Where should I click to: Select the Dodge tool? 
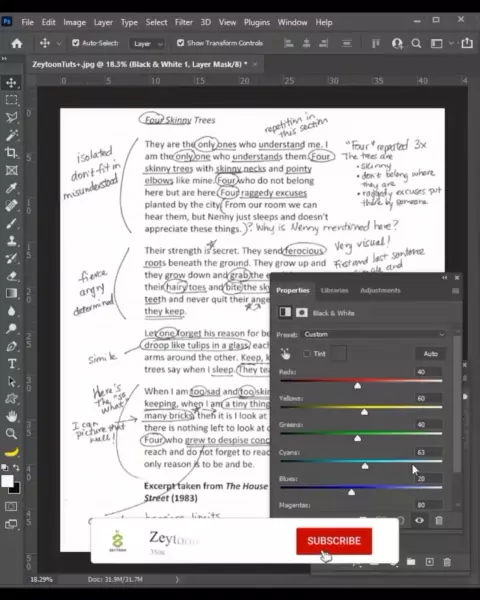click(x=11, y=328)
